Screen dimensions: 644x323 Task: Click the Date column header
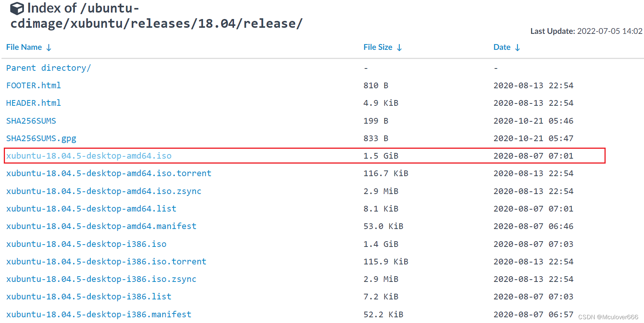click(502, 47)
